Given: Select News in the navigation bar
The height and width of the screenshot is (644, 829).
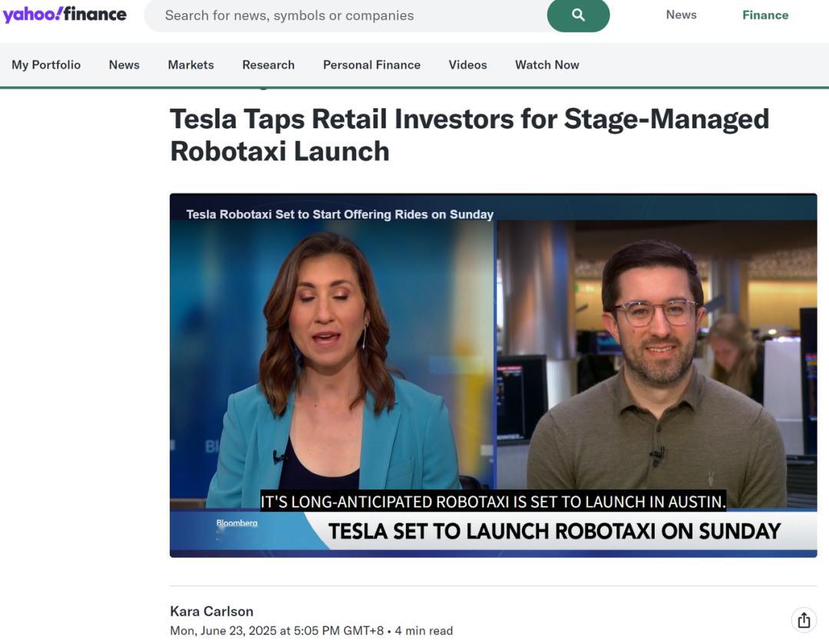Looking at the screenshot, I should [124, 64].
